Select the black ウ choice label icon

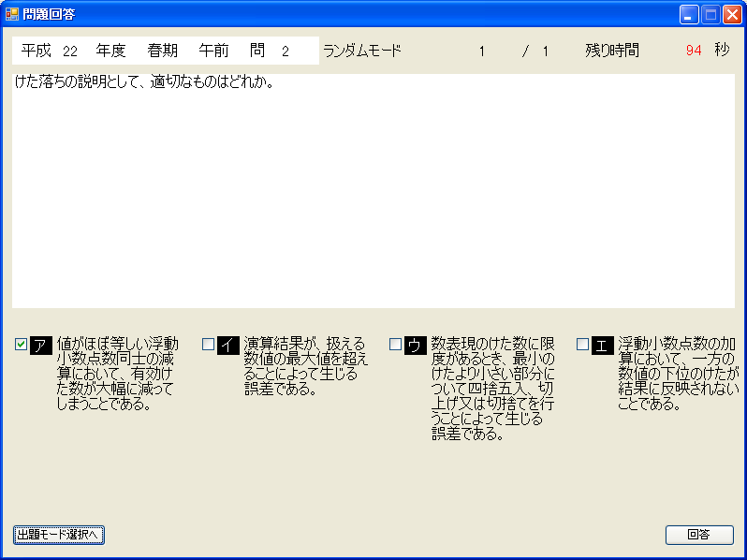click(416, 346)
